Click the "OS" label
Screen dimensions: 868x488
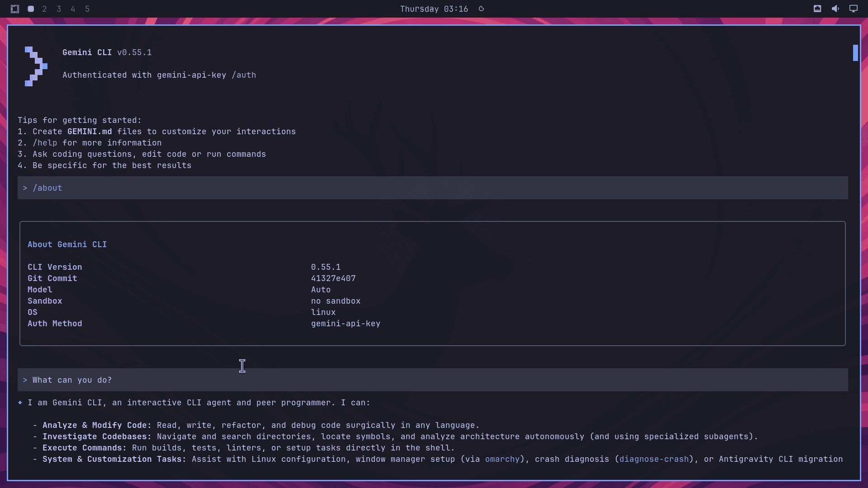click(33, 312)
